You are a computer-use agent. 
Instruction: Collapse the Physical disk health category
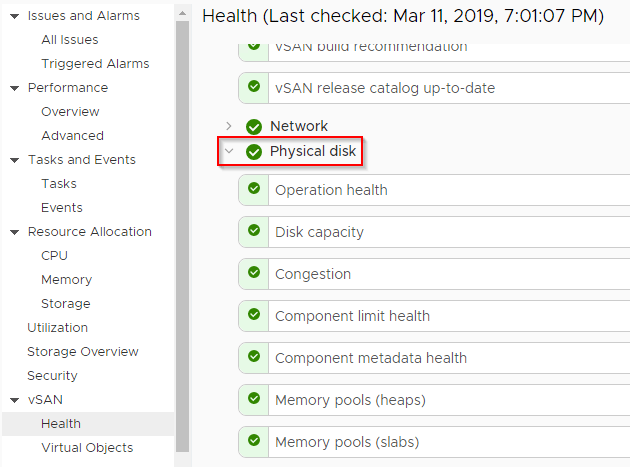click(x=229, y=152)
